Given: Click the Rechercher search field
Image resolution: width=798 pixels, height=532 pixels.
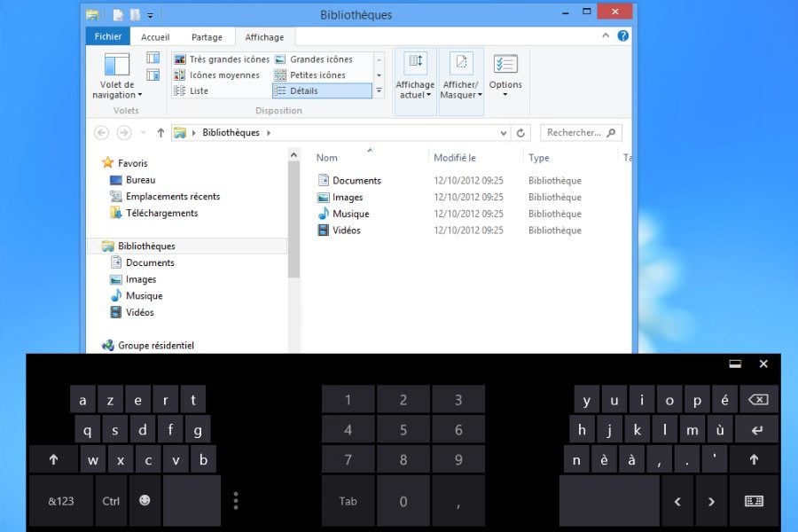Looking at the screenshot, I should [x=580, y=133].
